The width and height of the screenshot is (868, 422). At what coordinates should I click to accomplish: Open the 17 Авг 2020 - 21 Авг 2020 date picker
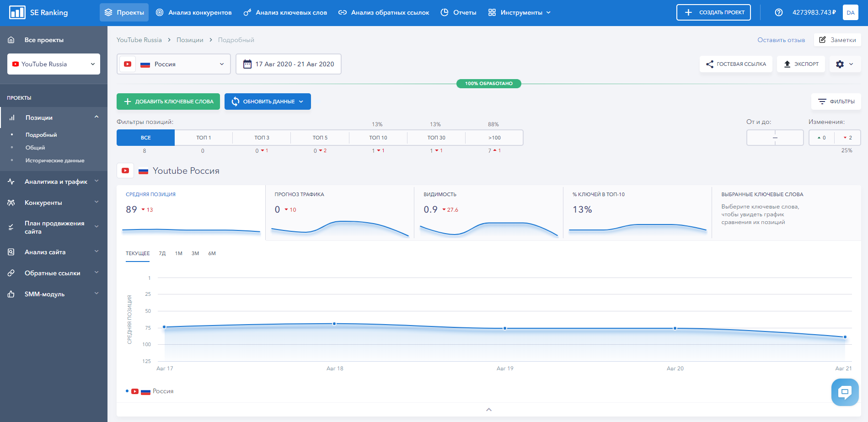(289, 64)
